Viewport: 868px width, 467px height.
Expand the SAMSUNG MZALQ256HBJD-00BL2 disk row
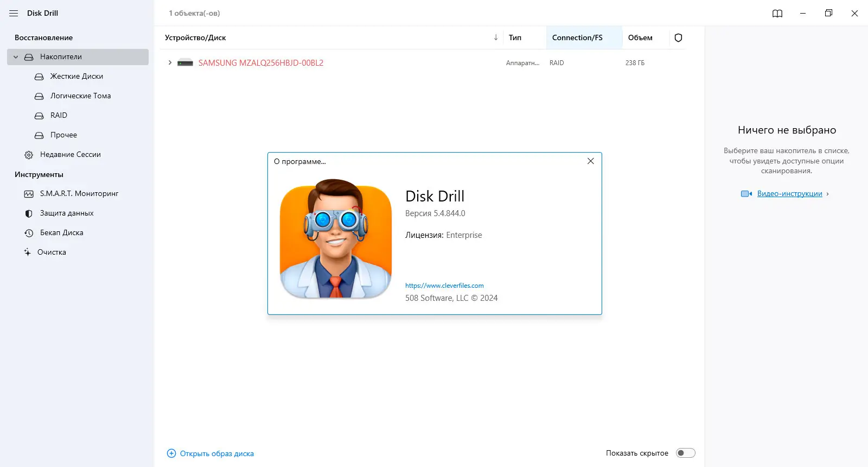pos(170,63)
